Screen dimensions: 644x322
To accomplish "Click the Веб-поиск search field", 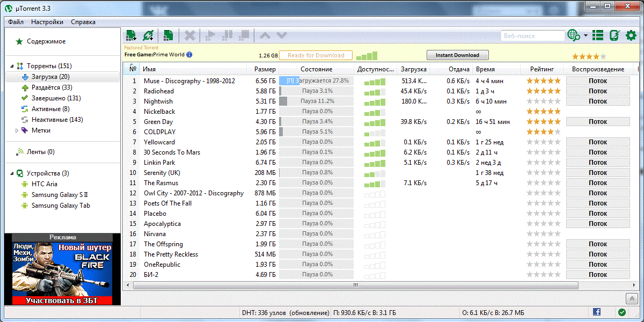I will [532, 35].
